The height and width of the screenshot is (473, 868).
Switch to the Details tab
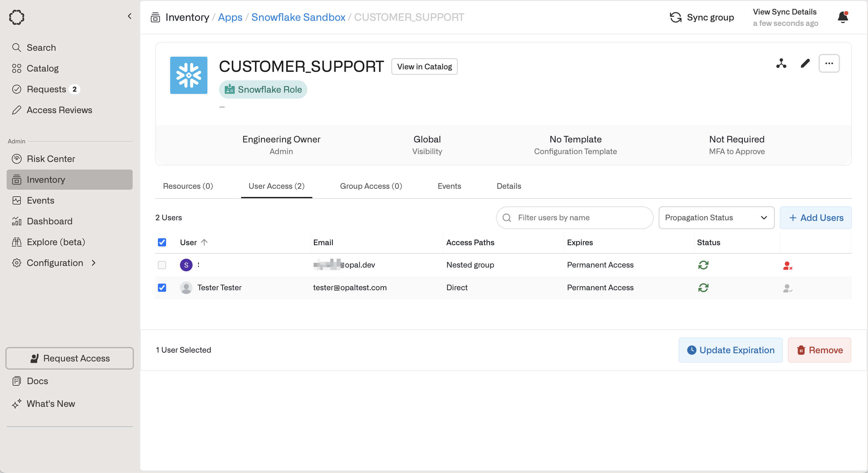coord(508,186)
